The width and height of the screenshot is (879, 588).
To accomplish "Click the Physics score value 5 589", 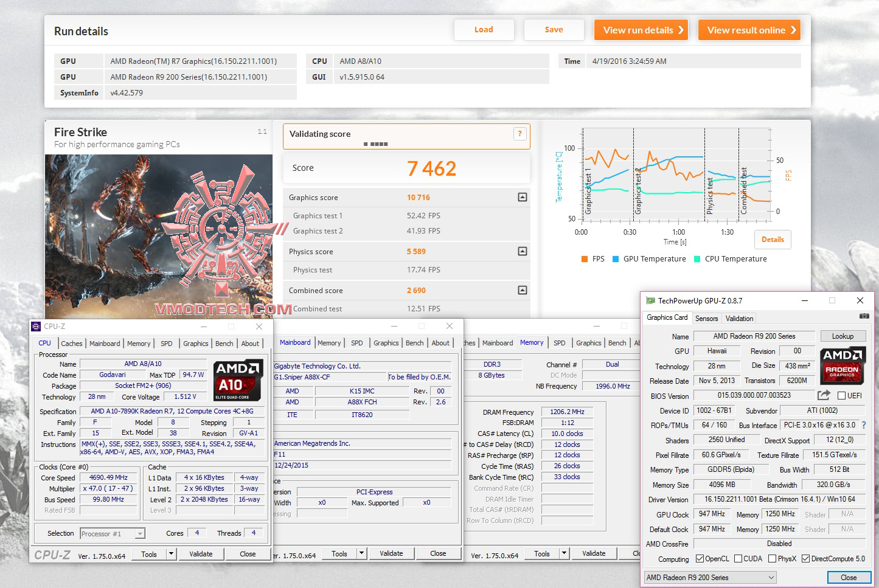I will click(417, 252).
